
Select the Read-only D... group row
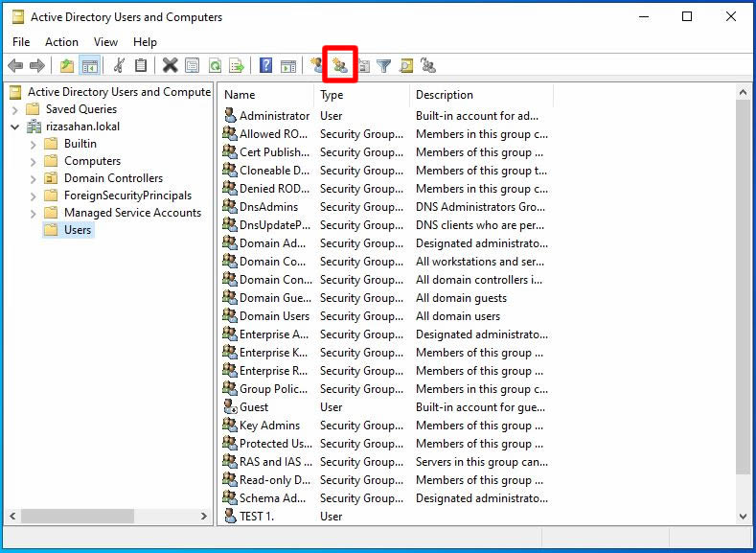coord(386,481)
